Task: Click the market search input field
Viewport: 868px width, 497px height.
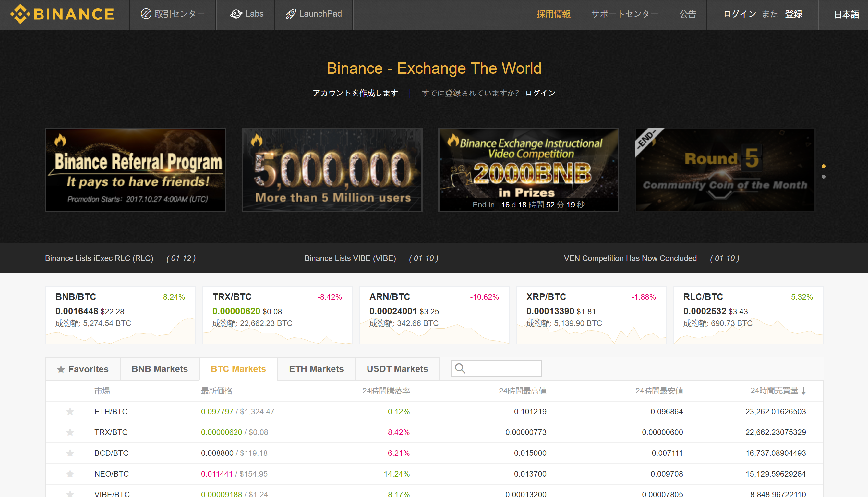Action: coord(496,368)
